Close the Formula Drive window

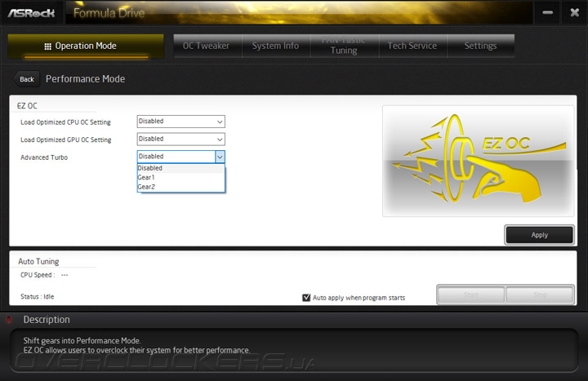coord(574,13)
